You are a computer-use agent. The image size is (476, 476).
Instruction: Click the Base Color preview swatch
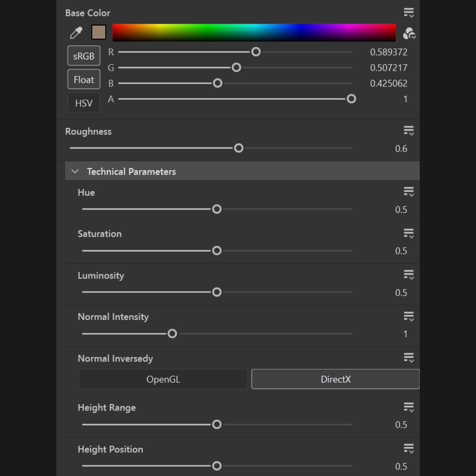[x=99, y=33]
